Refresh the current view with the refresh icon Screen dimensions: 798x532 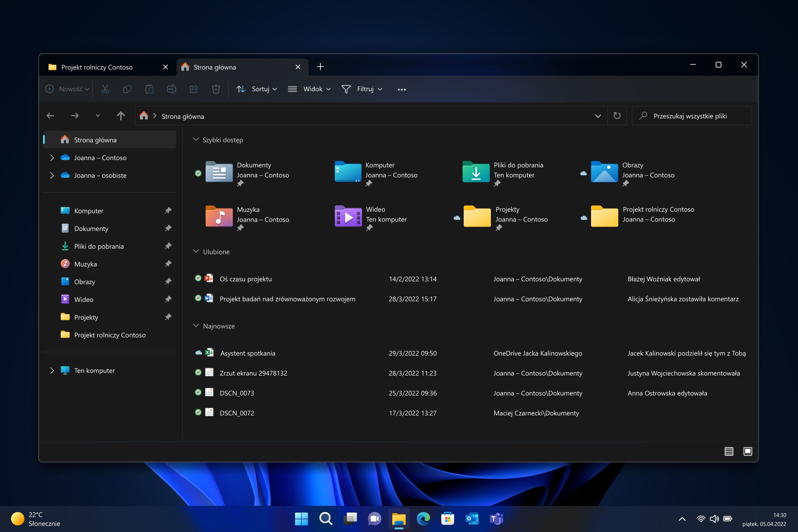point(617,116)
